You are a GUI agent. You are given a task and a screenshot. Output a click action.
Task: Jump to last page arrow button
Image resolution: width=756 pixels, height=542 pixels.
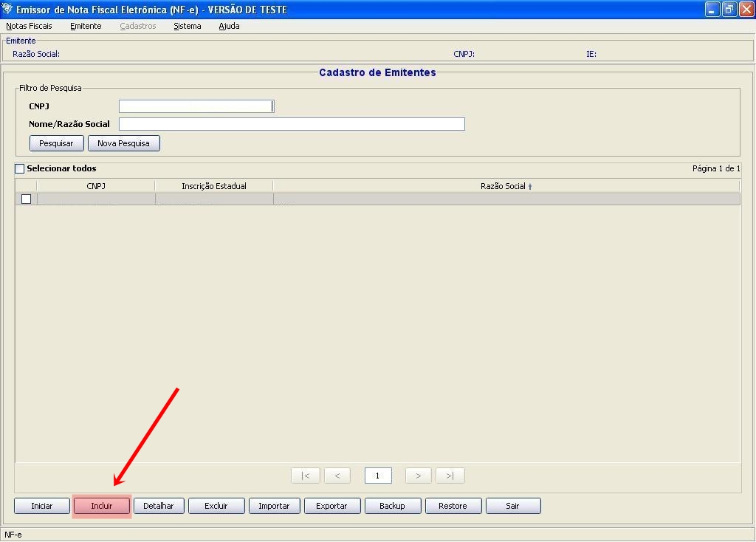point(450,476)
